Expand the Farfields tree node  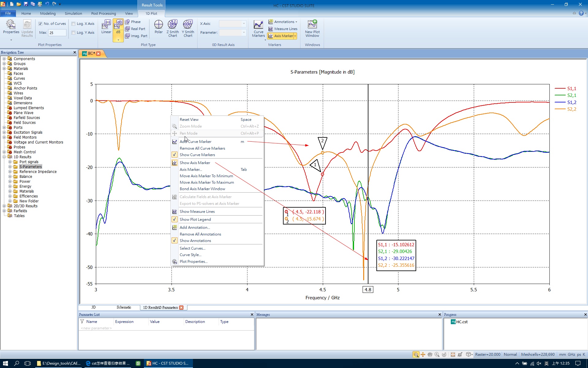(4, 211)
